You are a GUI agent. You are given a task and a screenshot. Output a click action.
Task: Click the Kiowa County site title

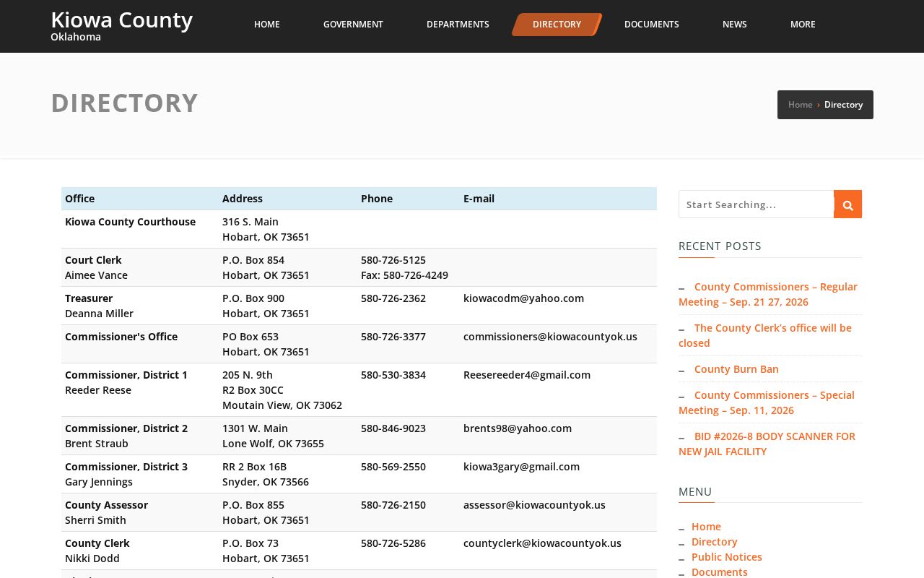tap(121, 20)
